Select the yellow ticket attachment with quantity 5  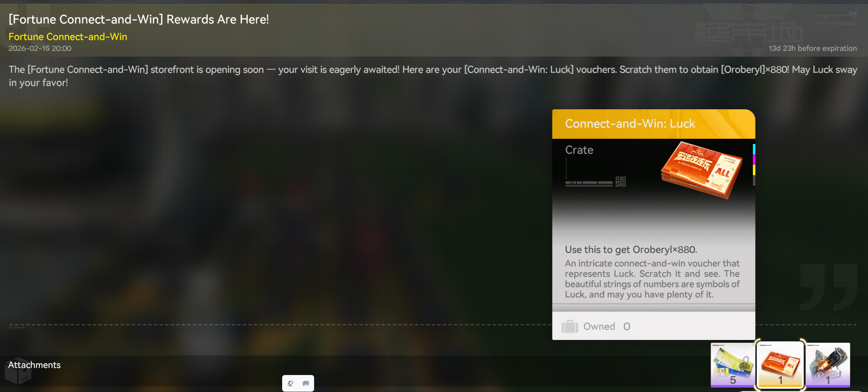[732, 365]
